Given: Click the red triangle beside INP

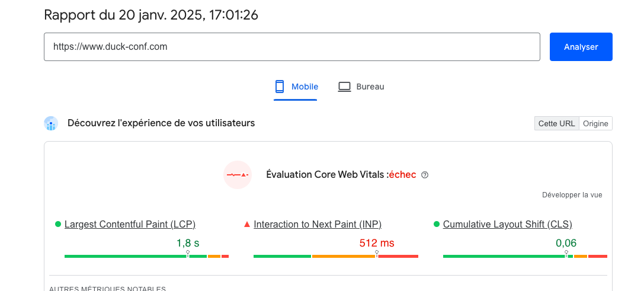Looking at the screenshot, I should (247, 224).
